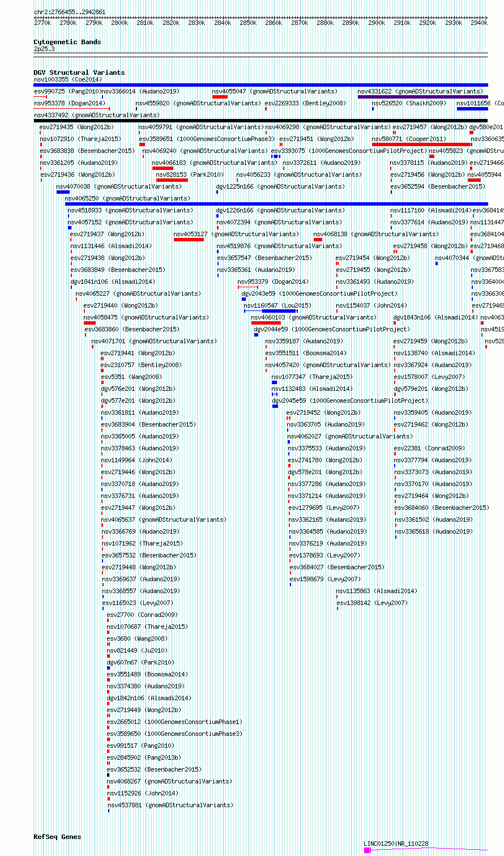Click the red nsv580771 (Cooper2011) bar
Viewport: 504px width, 856px height.
[x=421, y=144]
